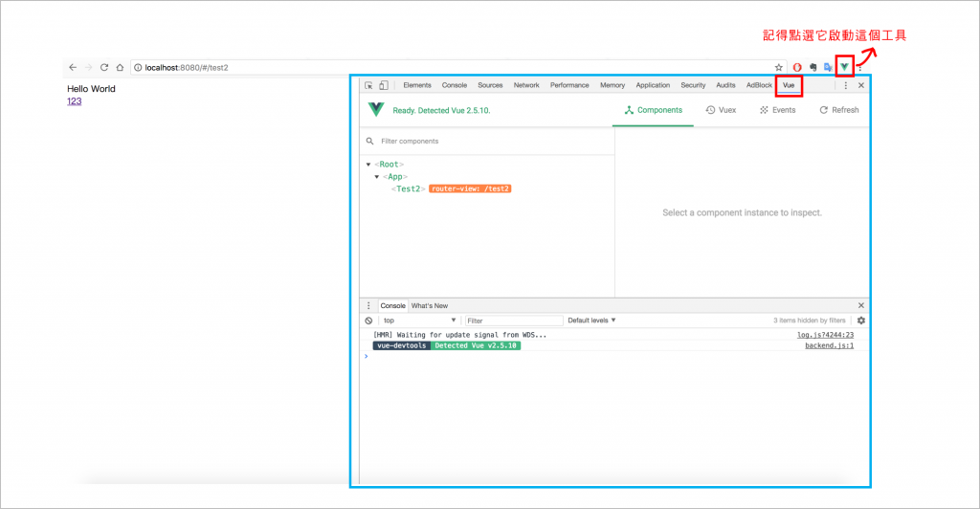Clear the console with the ban icon
The height and width of the screenshot is (509, 980).
click(368, 321)
